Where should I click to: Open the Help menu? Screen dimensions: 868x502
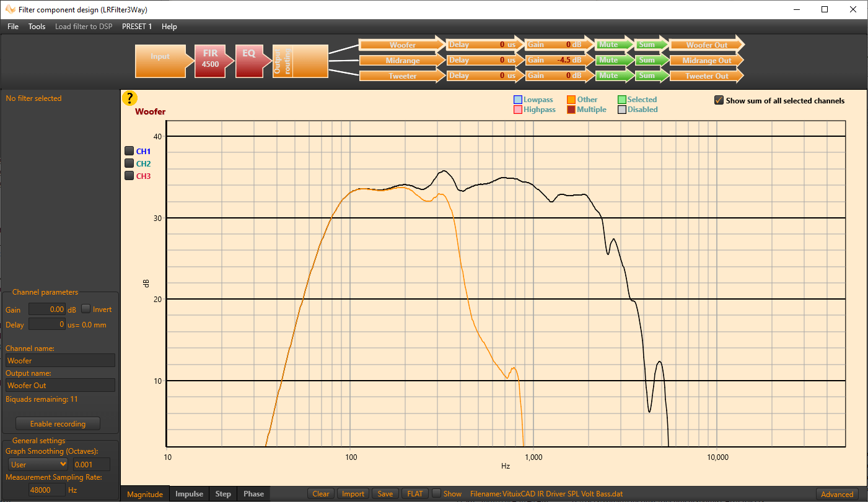(169, 27)
